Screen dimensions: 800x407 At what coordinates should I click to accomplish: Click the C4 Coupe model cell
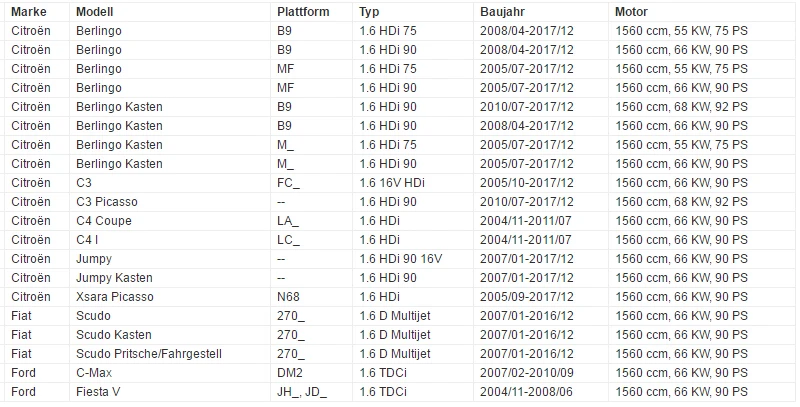170,221
